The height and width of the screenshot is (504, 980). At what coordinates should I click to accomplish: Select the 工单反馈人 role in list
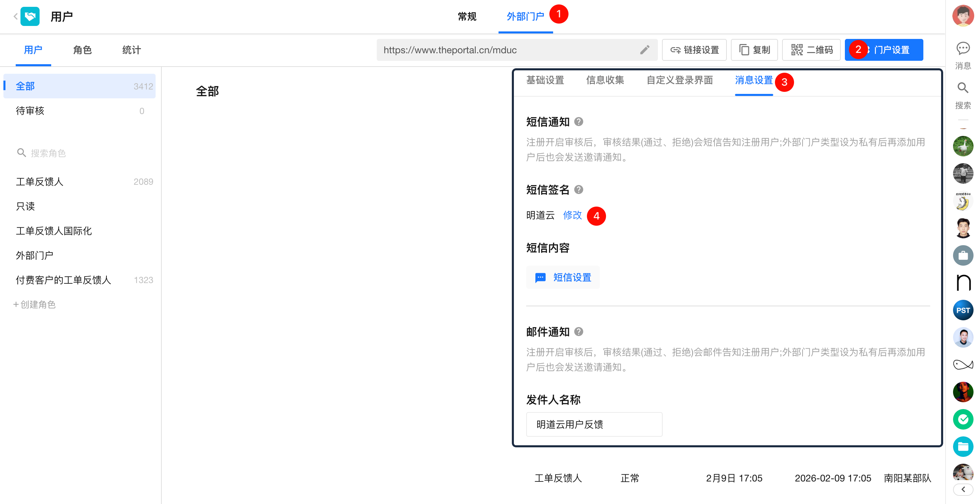(40, 182)
